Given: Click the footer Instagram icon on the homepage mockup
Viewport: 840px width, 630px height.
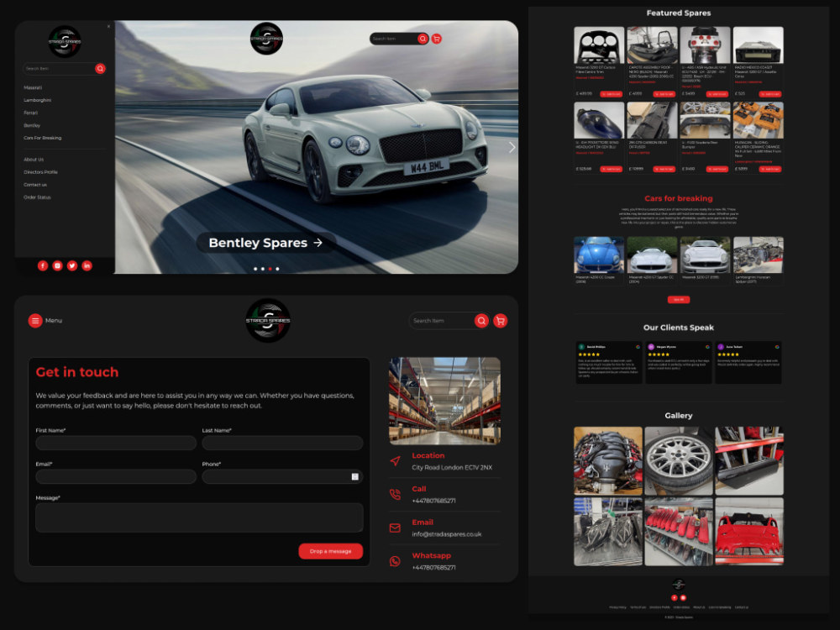Looking at the screenshot, I should click(x=683, y=598).
